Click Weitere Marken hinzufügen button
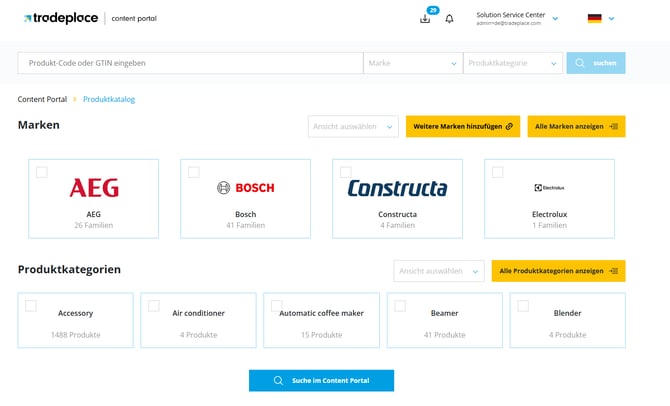The width and height of the screenshot is (670, 406). (463, 127)
